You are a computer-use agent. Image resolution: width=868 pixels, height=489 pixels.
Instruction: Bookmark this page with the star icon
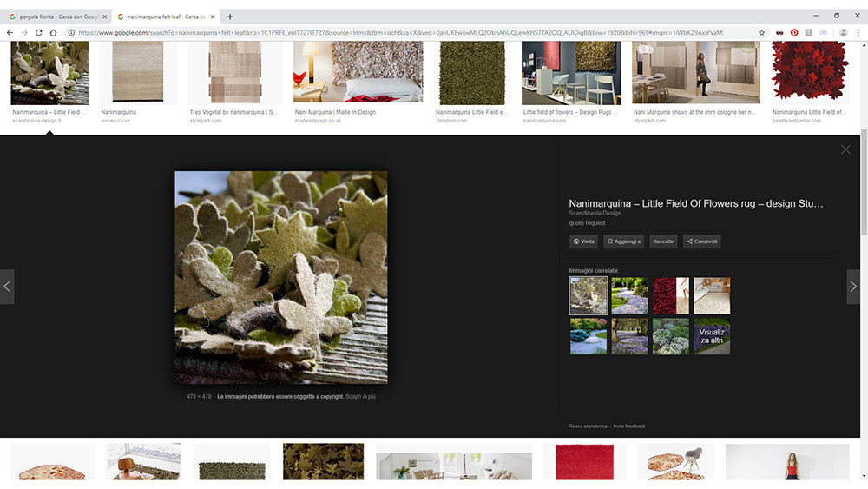(762, 33)
